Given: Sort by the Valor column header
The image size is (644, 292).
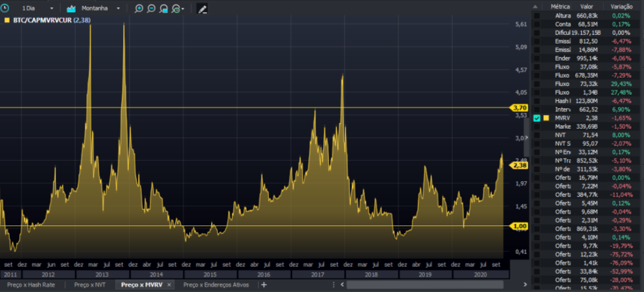Looking at the screenshot, I should pos(586,6).
